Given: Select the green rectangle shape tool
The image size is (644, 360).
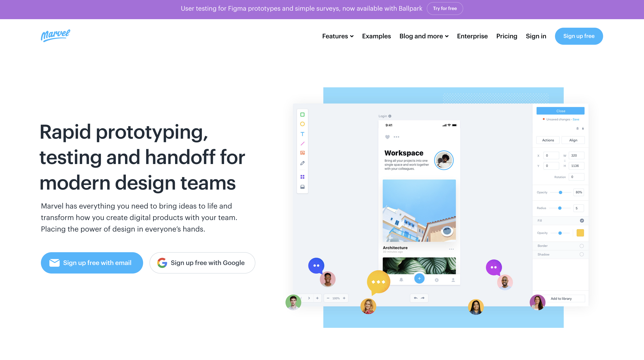Looking at the screenshot, I should coord(302,115).
